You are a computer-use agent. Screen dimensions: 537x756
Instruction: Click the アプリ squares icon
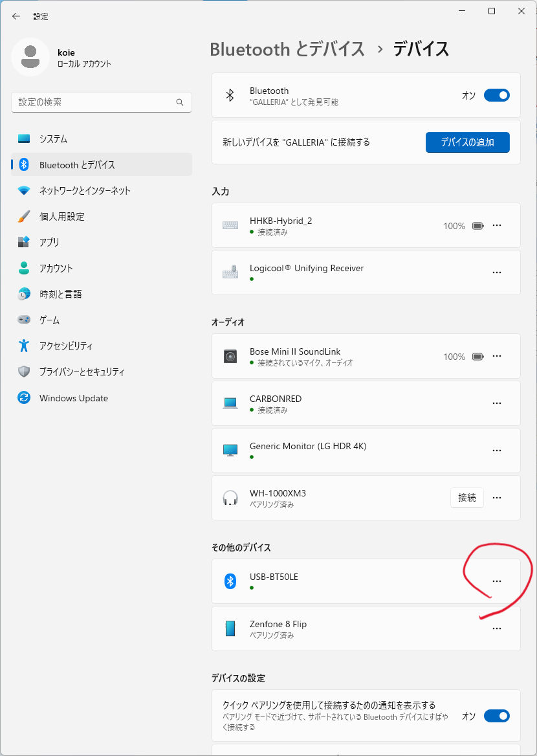click(x=24, y=242)
